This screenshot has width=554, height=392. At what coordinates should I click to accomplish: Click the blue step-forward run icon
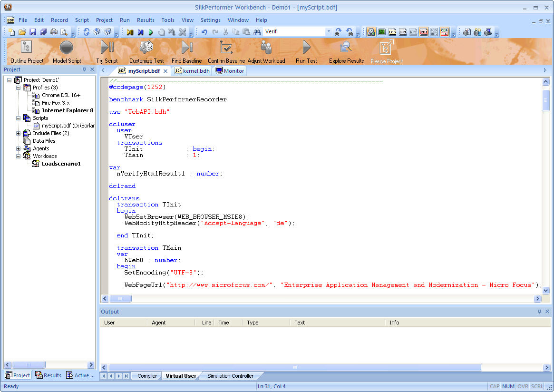pos(141,32)
